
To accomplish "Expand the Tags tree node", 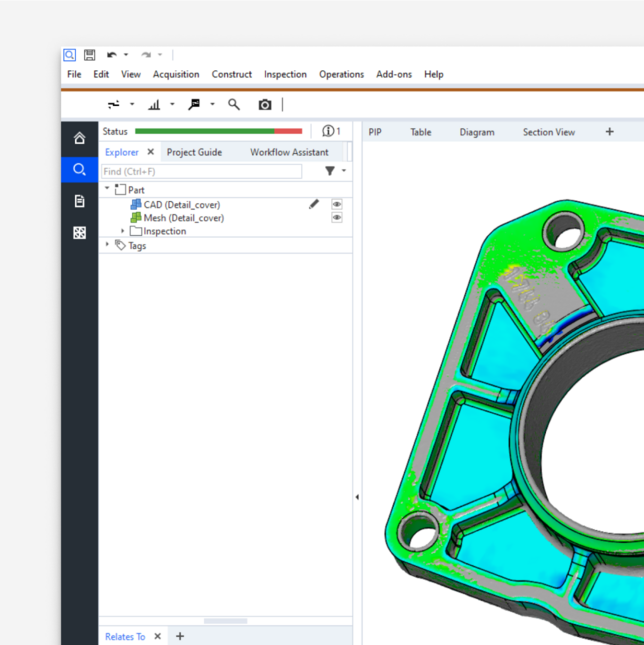I will point(108,245).
